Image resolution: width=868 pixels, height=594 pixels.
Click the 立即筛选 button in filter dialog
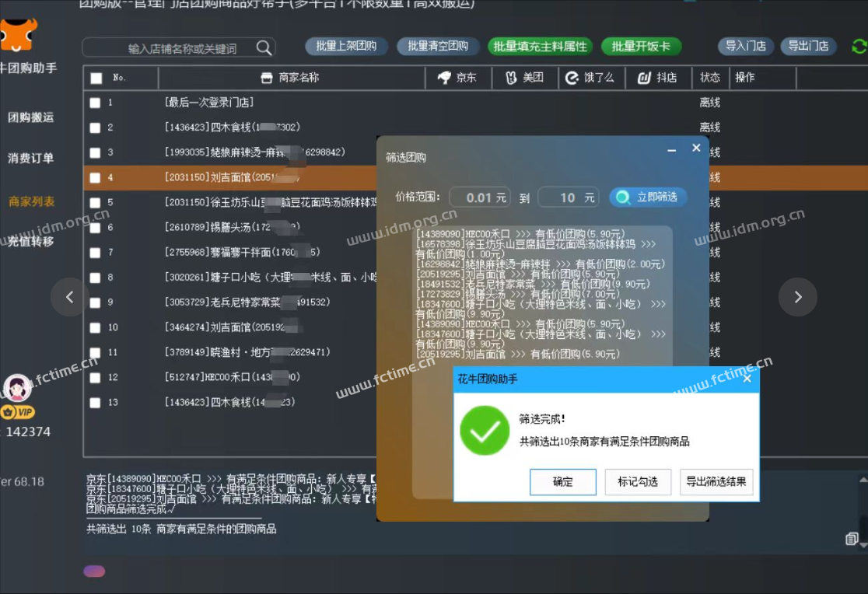pos(648,197)
